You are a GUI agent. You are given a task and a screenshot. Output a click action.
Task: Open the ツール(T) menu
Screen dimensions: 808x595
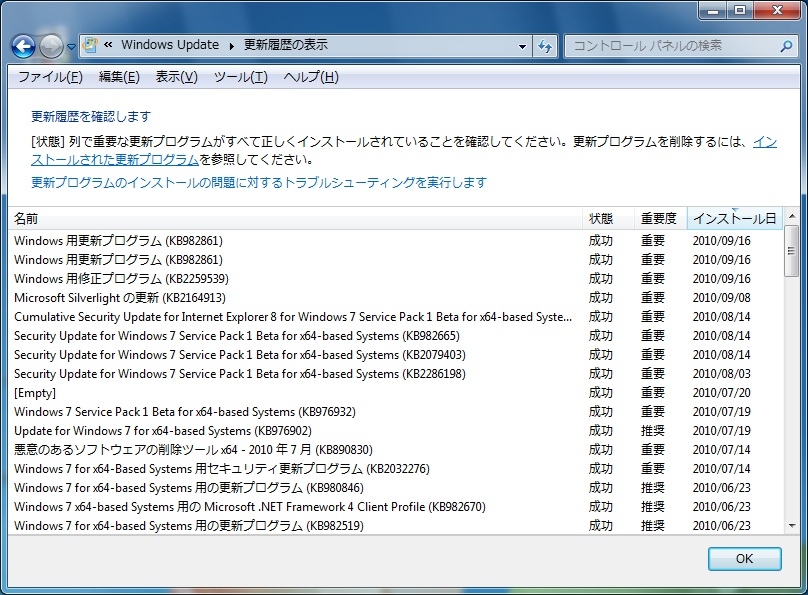pos(241,77)
